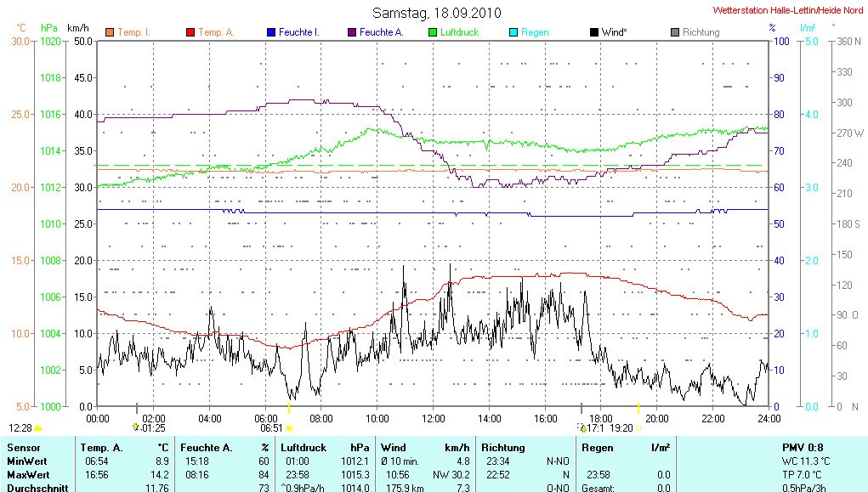Click the sunrise marker at 06:51
This screenshot has width=868, height=492.
(x=290, y=427)
